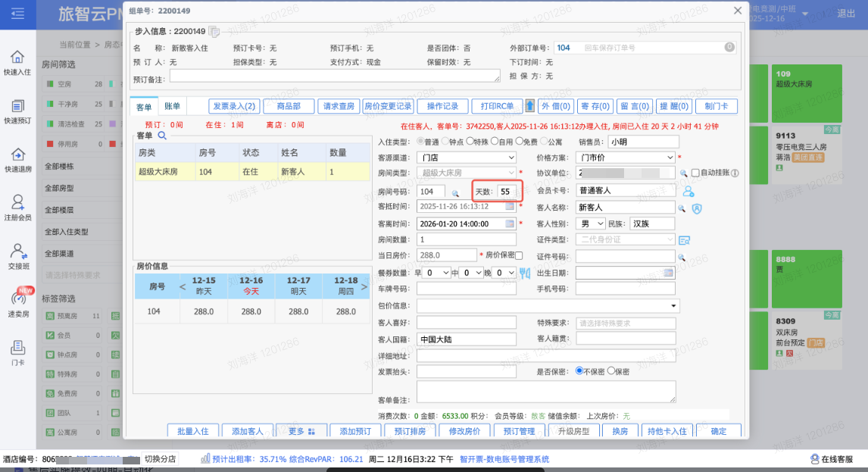868x472 pixels.
Task: Select the 保密 radio button
Action: coord(610,371)
